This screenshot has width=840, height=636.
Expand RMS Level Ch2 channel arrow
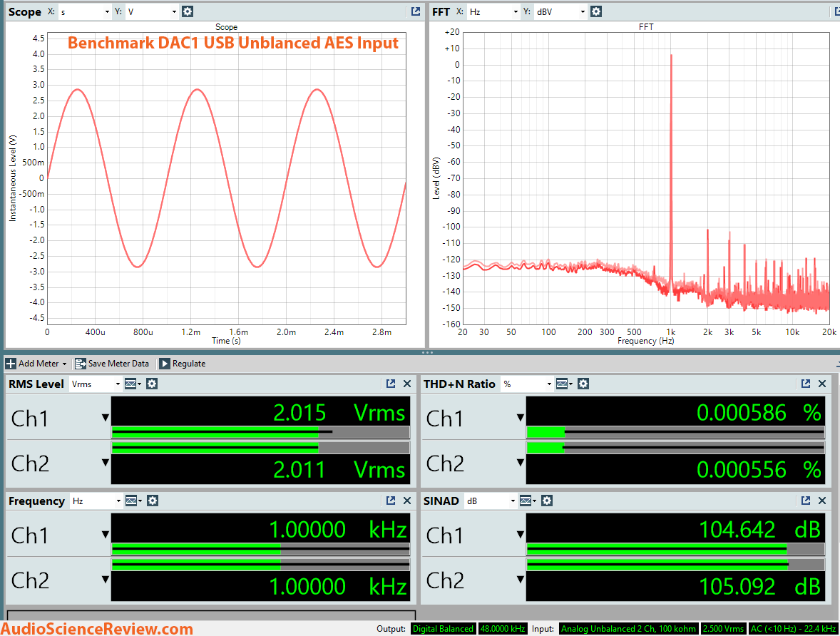point(106,463)
